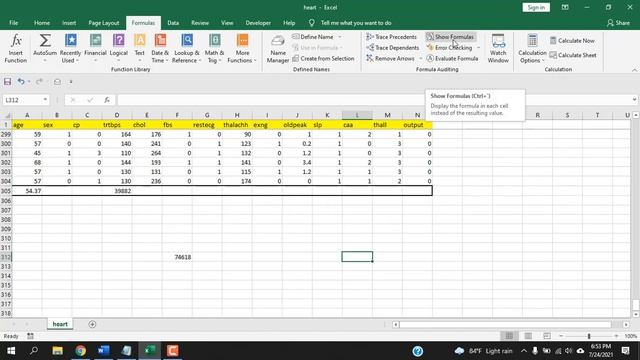Expand Error Checking dropdown arrow
The width and height of the screenshot is (640, 360).
pos(478,48)
